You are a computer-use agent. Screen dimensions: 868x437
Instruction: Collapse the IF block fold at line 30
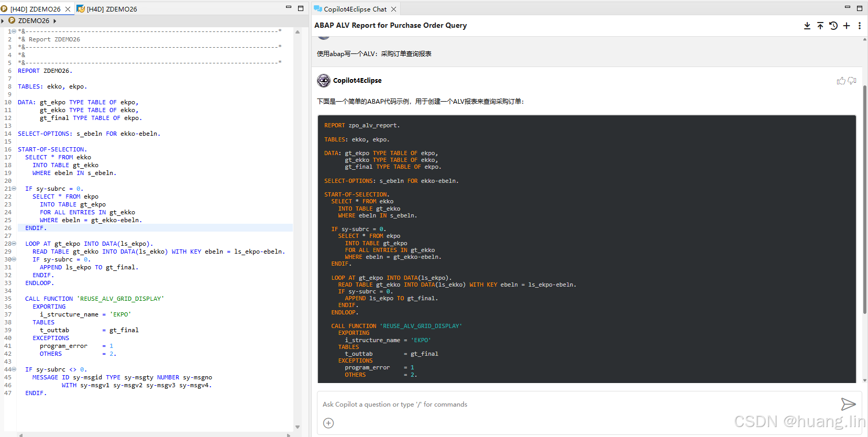pos(14,259)
